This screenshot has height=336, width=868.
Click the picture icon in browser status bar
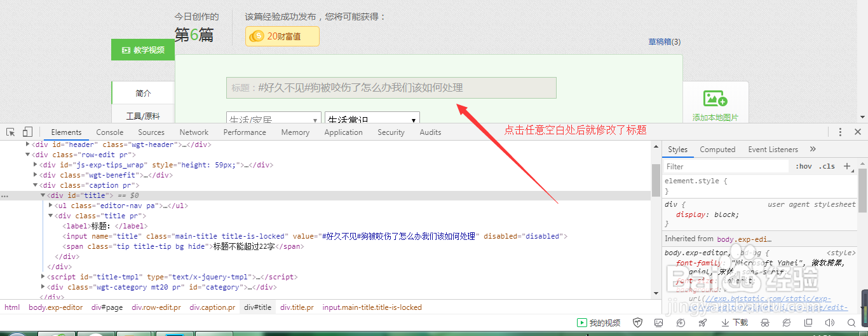(x=658, y=323)
